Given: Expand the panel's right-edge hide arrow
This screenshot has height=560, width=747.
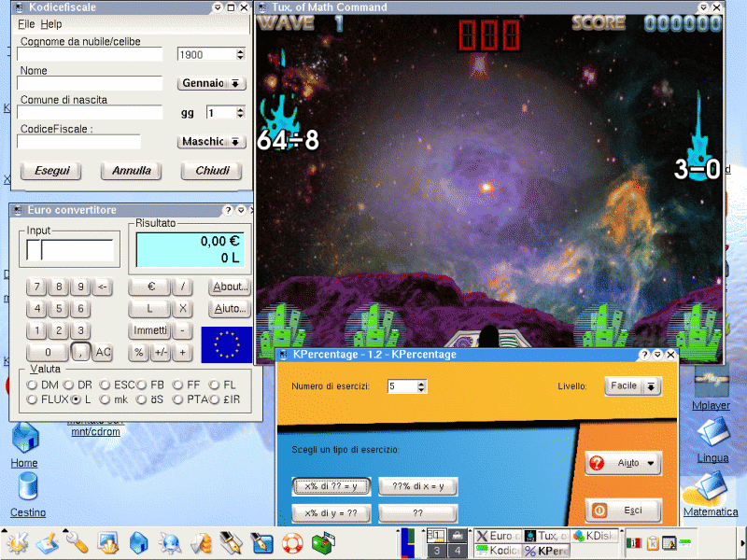Looking at the screenshot, I should point(742,543).
